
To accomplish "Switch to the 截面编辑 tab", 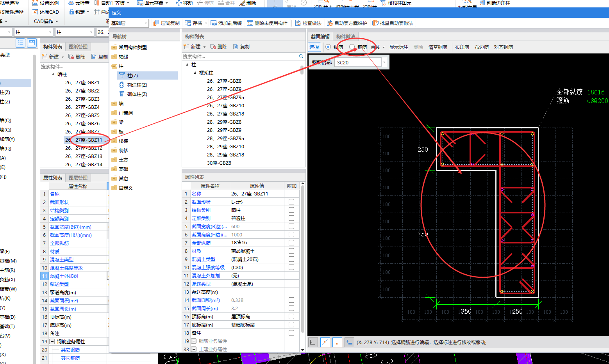I will 320,36.
